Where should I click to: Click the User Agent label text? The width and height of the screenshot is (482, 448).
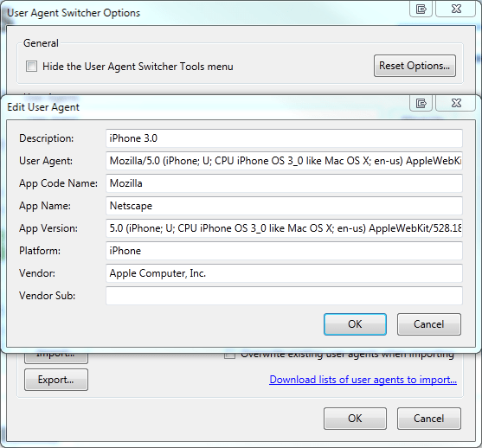(46, 161)
